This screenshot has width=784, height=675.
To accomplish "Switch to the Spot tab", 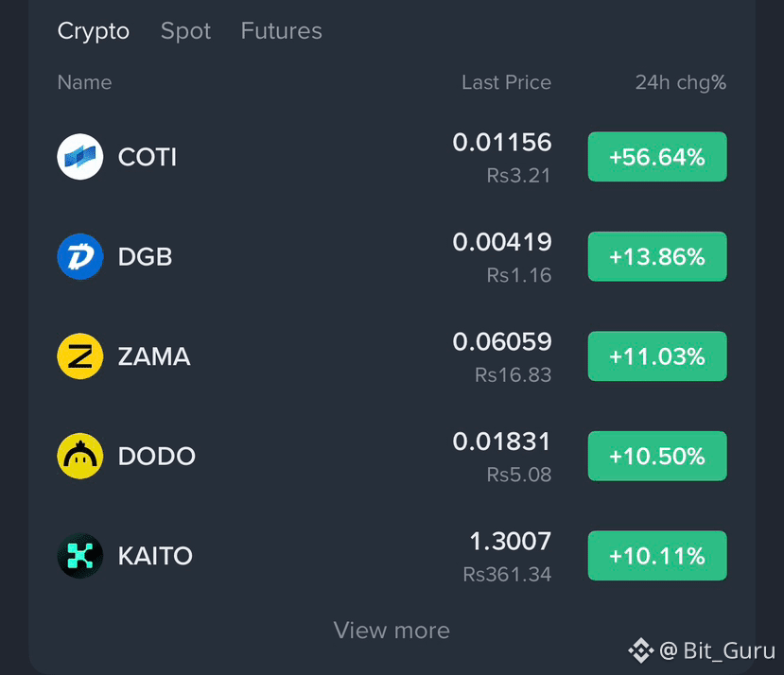I will pyautogui.click(x=185, y=31).
